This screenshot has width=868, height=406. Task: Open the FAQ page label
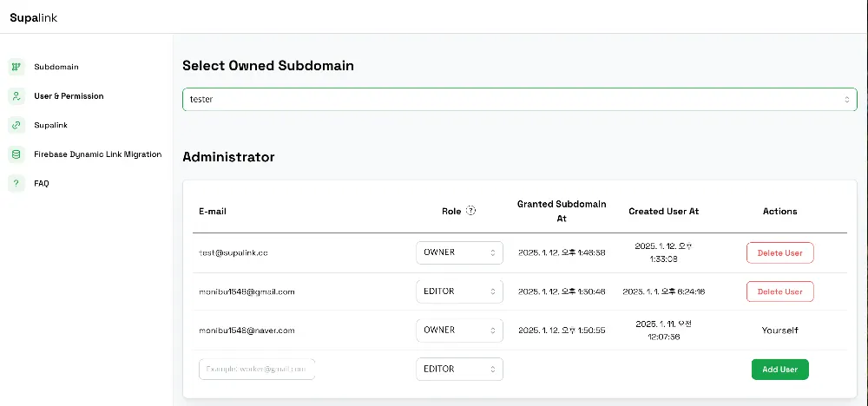pyautogui.click(x=42, y=184)
